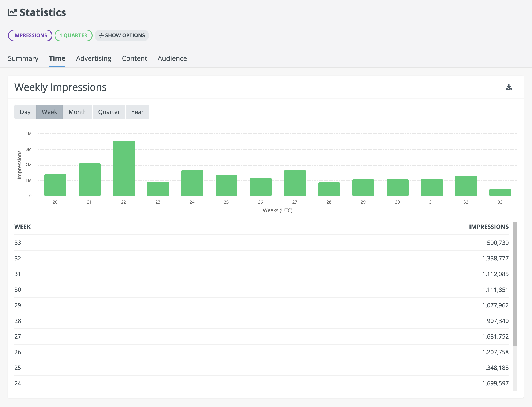Open the Audience tab
The image size is (532, 407).
click(172, 58)
